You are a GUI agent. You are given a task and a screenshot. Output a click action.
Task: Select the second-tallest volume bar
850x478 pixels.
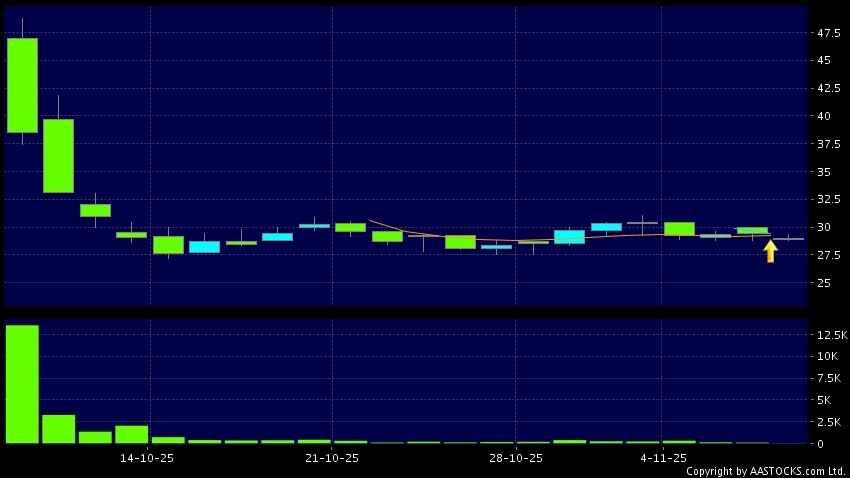(58, 428)
